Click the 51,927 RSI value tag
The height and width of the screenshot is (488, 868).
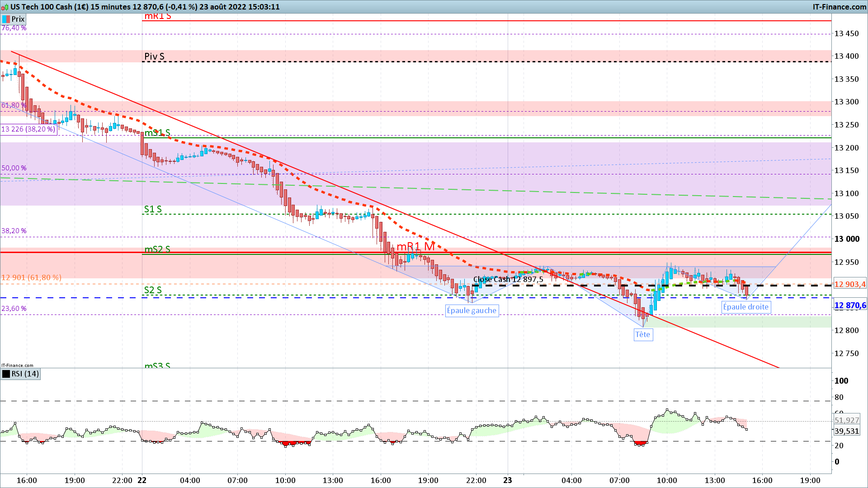pyautogui.click(x=846, y=420)
